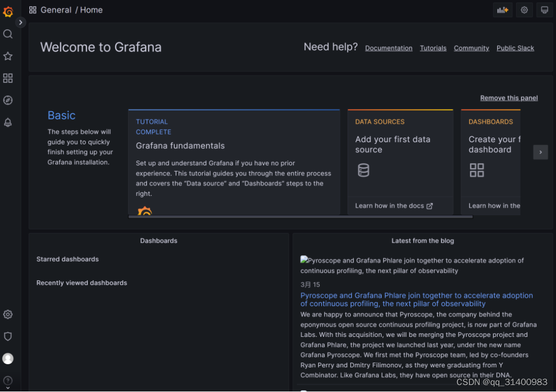The image size is (556, 392).
Task: Open Alerting via the bell sidebar icon
Action: pyautogui.click(x=8, y=122)
